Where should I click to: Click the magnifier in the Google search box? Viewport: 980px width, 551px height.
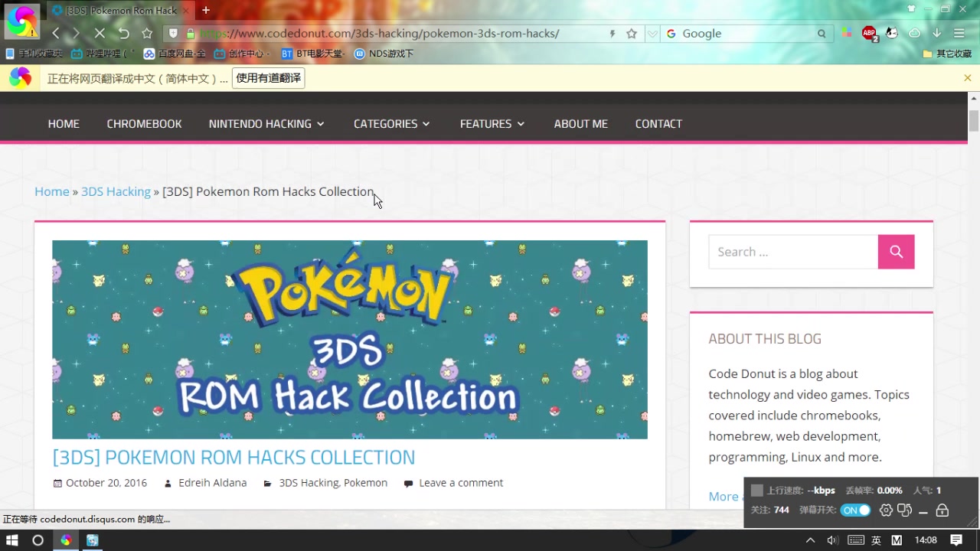(822, 34)
